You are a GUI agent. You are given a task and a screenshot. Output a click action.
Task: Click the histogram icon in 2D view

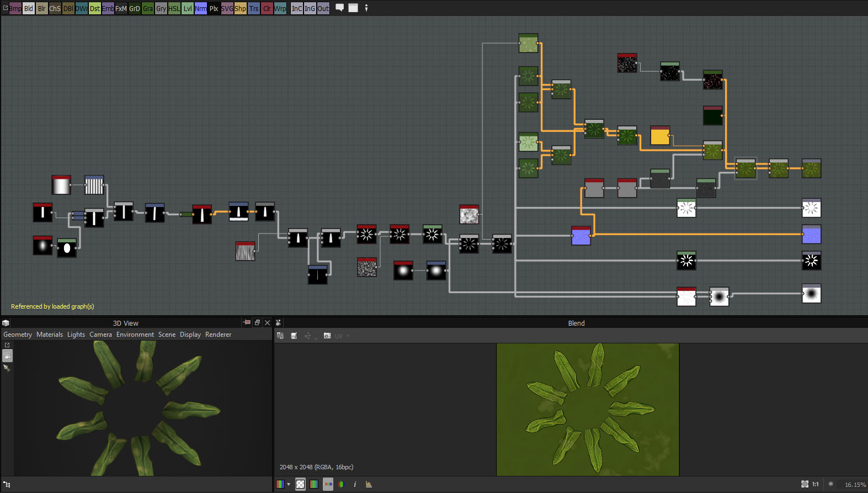(369, 484)
